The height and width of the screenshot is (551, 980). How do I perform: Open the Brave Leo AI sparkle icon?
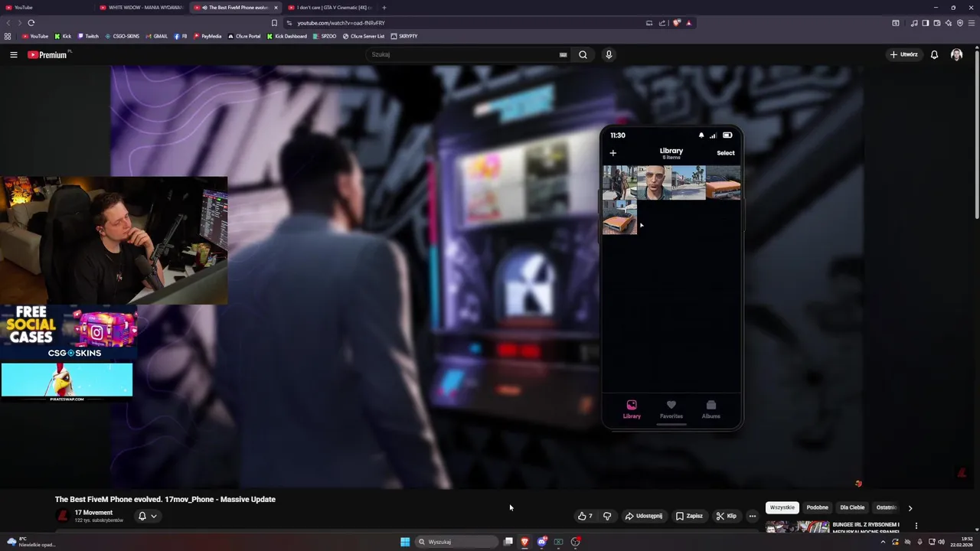point(949,23)
